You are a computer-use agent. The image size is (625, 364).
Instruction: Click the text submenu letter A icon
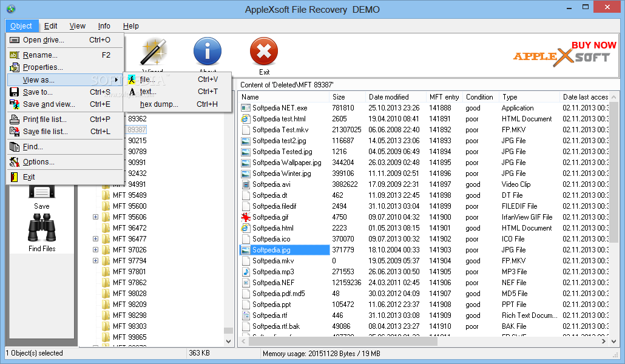[x=132, y=92]
